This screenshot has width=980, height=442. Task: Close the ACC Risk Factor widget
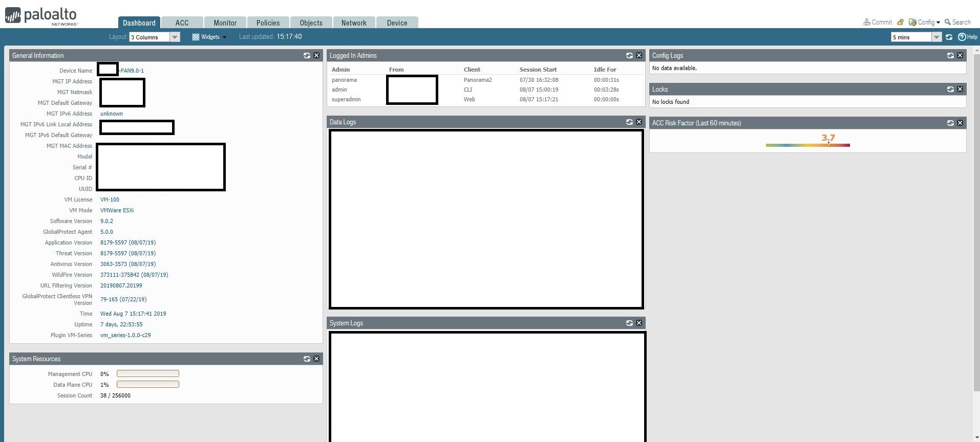(x=960, y=123)
